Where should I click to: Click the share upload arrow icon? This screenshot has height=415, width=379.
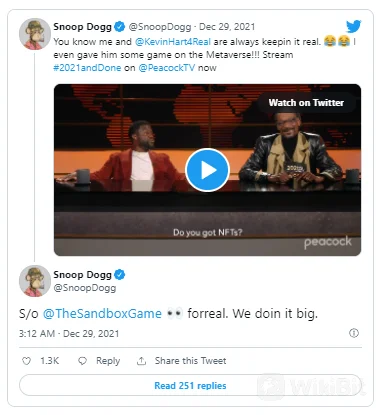(141, 361)
